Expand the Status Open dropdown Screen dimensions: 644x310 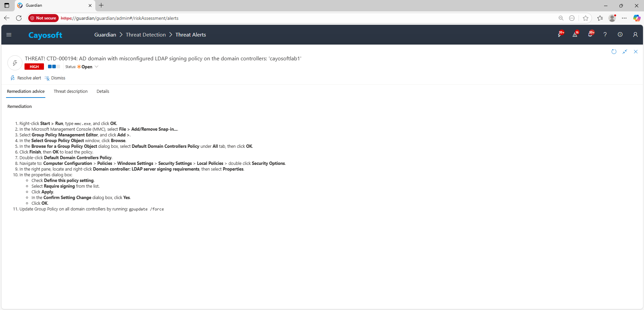(x=96, y=67)
